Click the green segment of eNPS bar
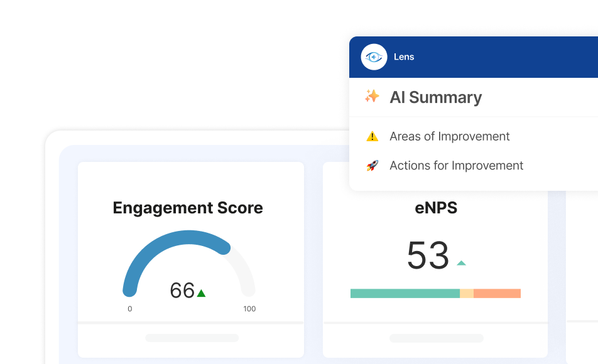 [x=405, y=294]
